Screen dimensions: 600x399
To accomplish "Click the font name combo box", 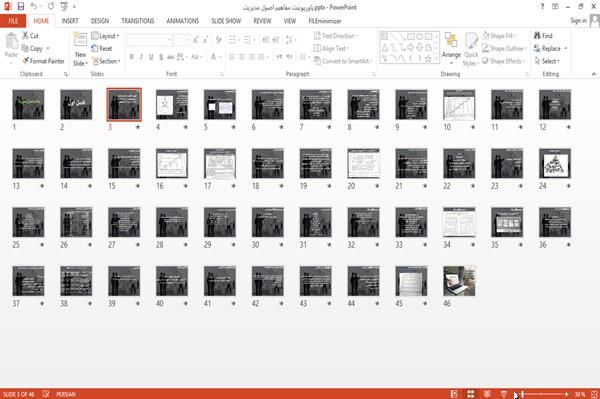I will pyautogui.click(x=149, y=40).
